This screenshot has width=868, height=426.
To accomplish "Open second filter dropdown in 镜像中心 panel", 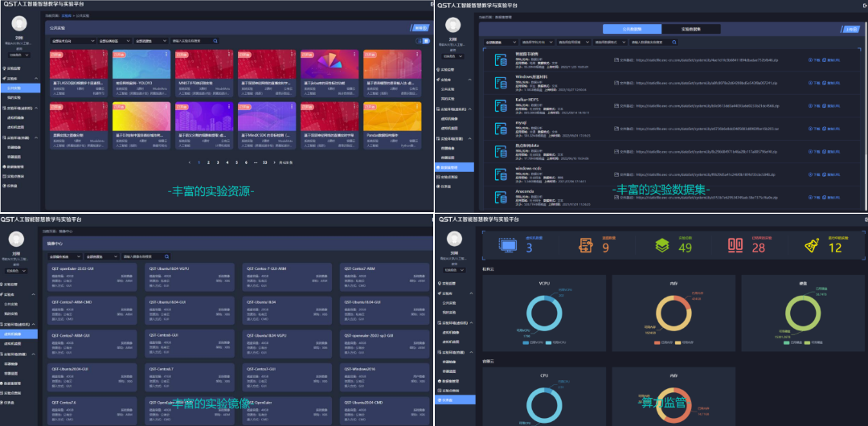I will tap(101, 256).
